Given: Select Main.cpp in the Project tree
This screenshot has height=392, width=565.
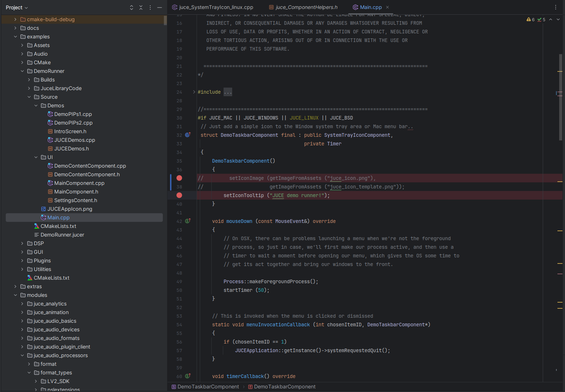Looking at the screenshot, I should click(x=84, y=218).
